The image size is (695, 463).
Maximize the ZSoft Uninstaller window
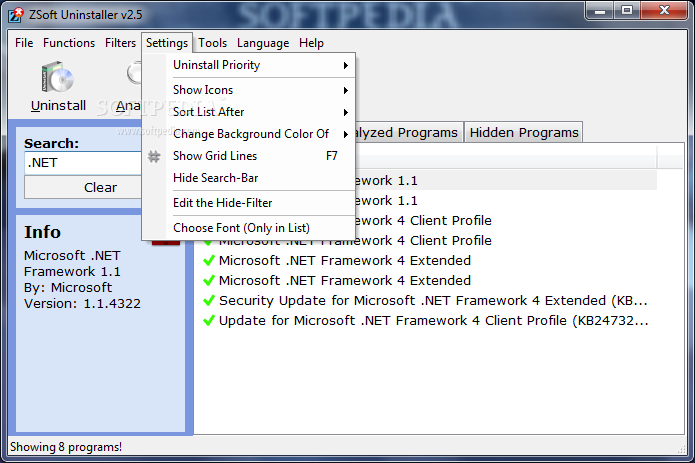point(627,11)
